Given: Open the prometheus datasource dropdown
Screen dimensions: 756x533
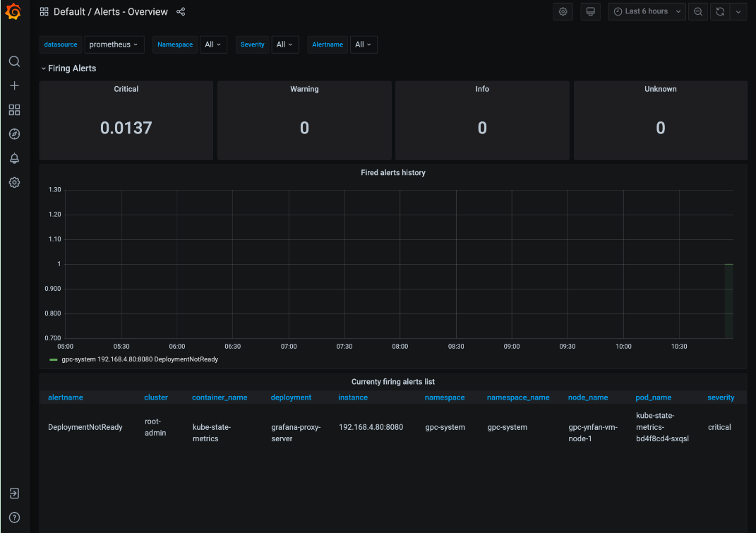Looking at the screenshot, I should point(114,44).
